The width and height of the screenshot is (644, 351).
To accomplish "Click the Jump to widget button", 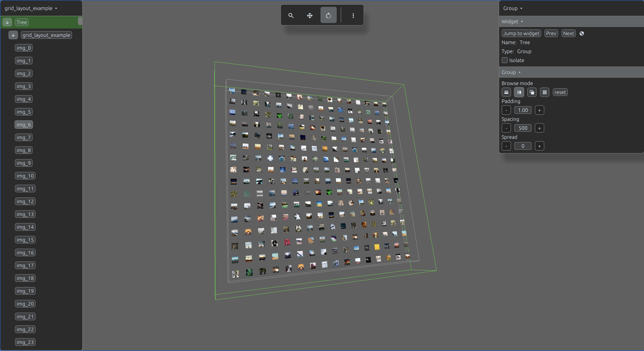I will [521, 33].
